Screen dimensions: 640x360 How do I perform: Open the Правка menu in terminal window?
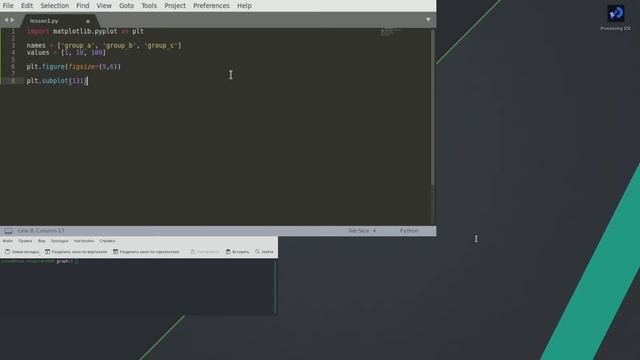25,241
